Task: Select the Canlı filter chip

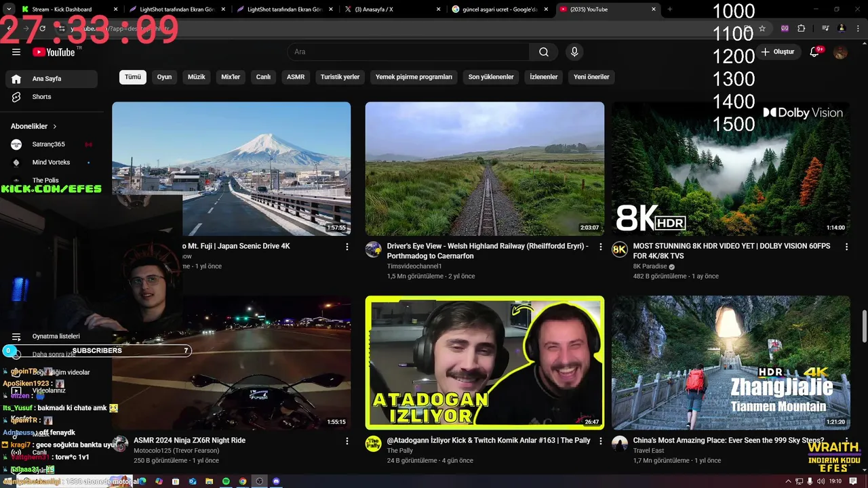Action: coord(263,77)
